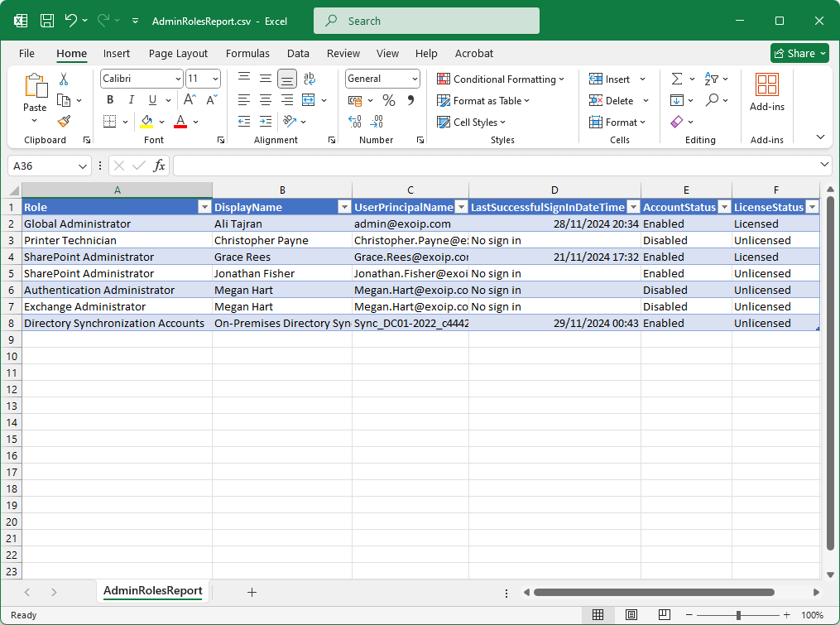Screen dimensions: 840x625
Task: Click the Insert Function fx icon
Action: 159,166
